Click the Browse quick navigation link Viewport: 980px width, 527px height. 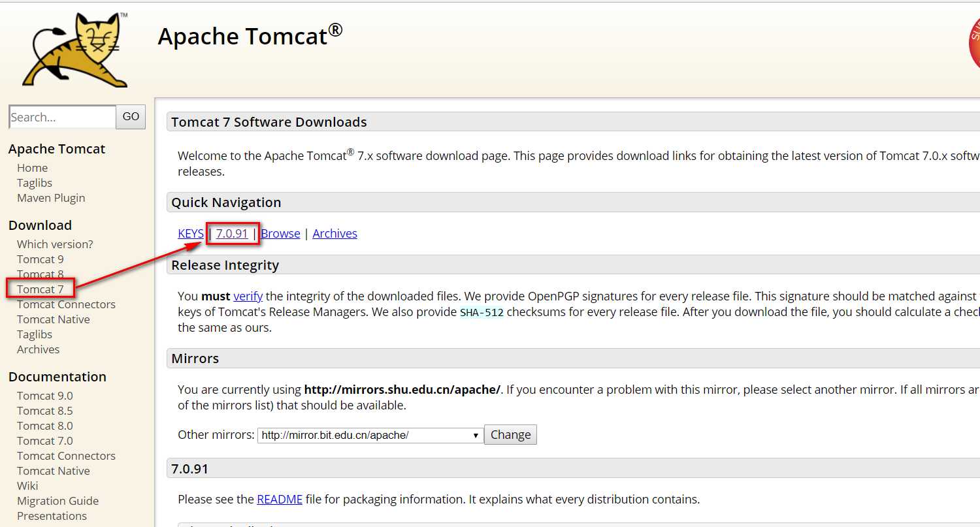[x=280, y=233]
